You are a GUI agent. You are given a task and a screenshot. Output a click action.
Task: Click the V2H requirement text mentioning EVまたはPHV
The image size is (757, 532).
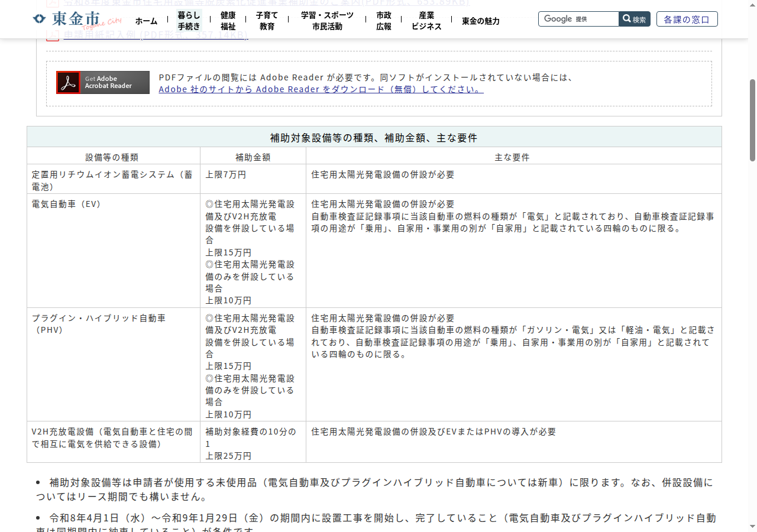click(x=434, y=432)
